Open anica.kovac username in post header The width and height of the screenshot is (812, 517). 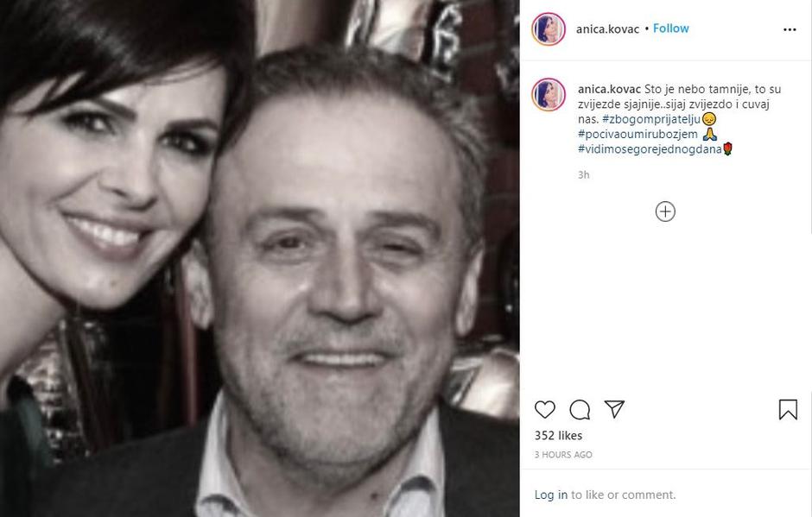(607, 29)
